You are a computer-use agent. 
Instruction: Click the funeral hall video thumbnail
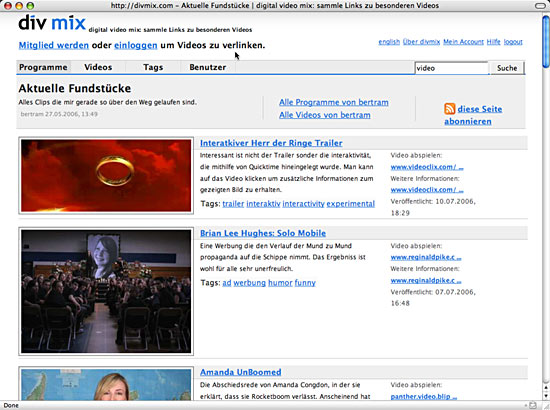click(x=106, y=291)
